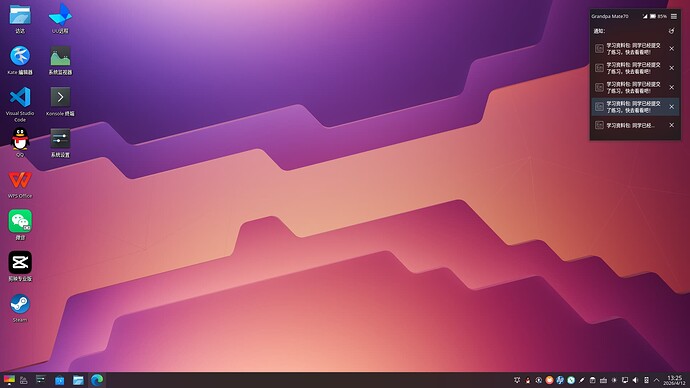690x388 pixels.
Task: Close the highlighted notification with its X
Action: pyautogui.click(x=672, y=106)
